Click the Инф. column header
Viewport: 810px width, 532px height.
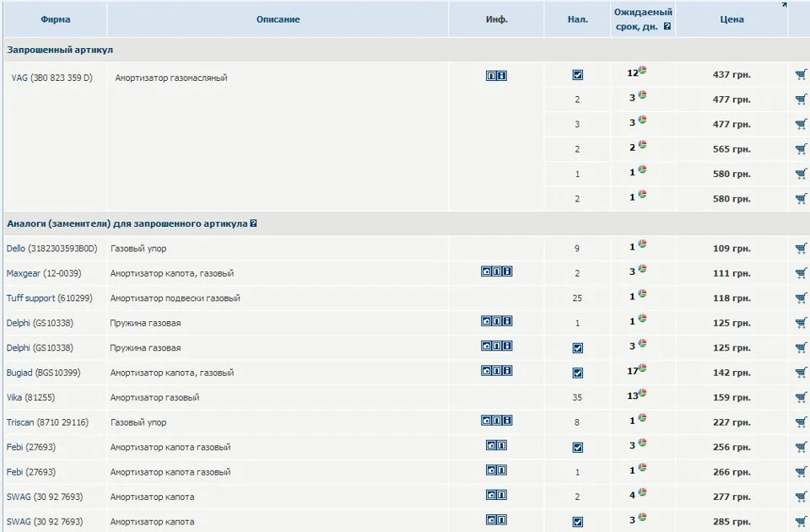point(496,19)
